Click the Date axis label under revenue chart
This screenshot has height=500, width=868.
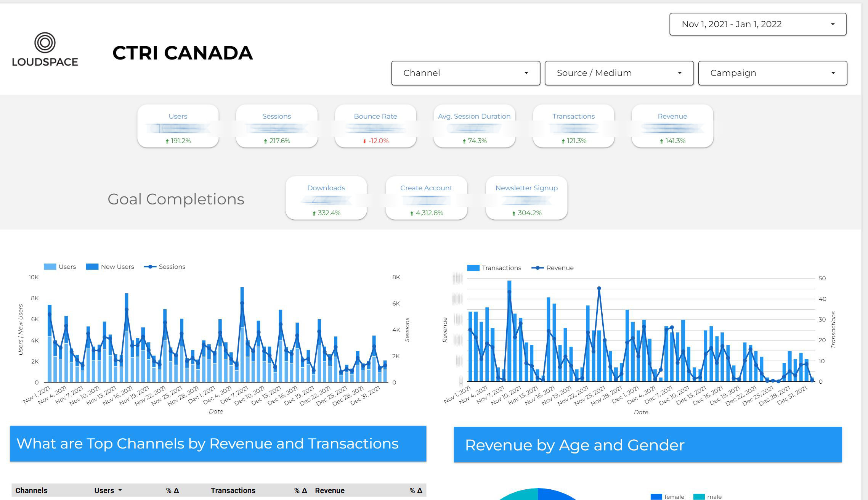point(641,412)
